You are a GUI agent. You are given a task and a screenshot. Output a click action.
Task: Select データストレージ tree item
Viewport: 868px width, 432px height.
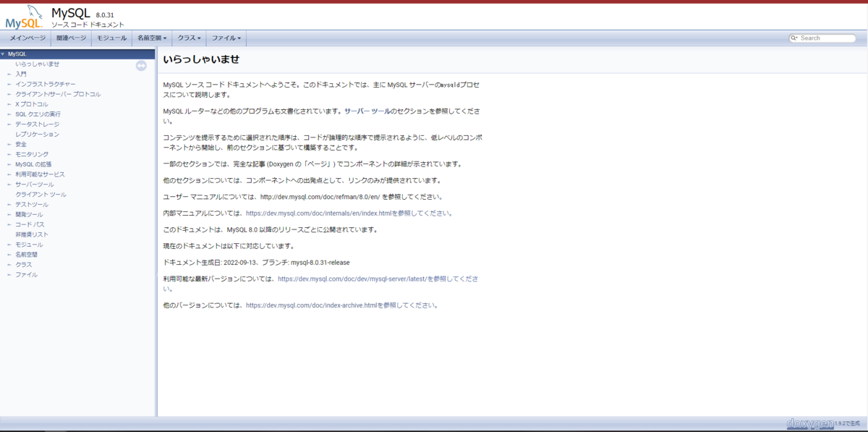[38, 124]
